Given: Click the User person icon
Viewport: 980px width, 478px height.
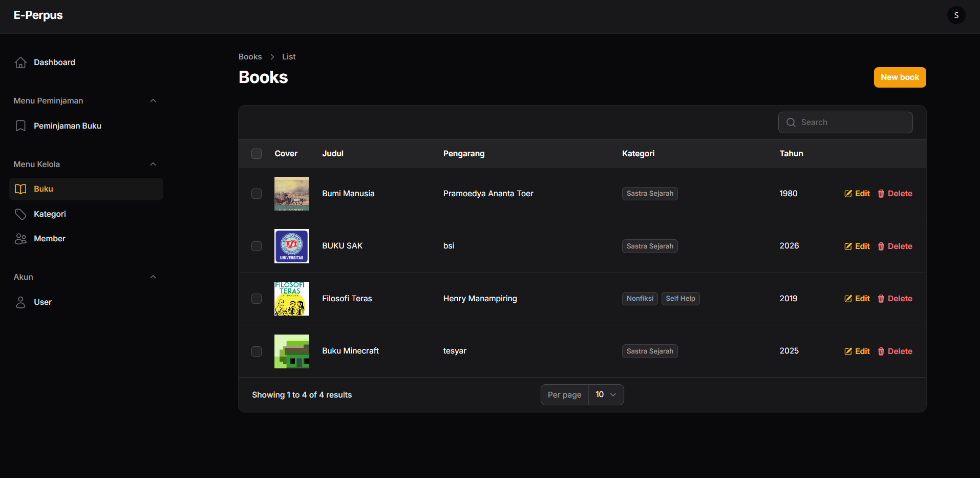Looking at the screenshot, I should (x=20, y=302).
